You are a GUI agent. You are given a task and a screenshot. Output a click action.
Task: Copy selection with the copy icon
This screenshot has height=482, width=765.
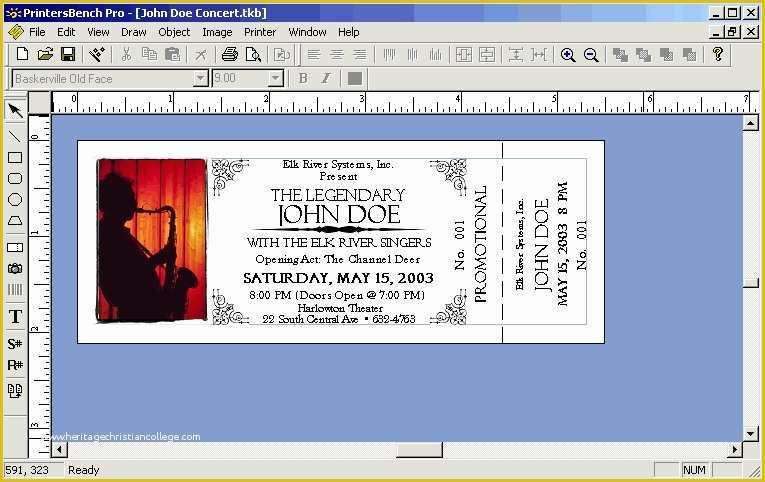[149, 54]
